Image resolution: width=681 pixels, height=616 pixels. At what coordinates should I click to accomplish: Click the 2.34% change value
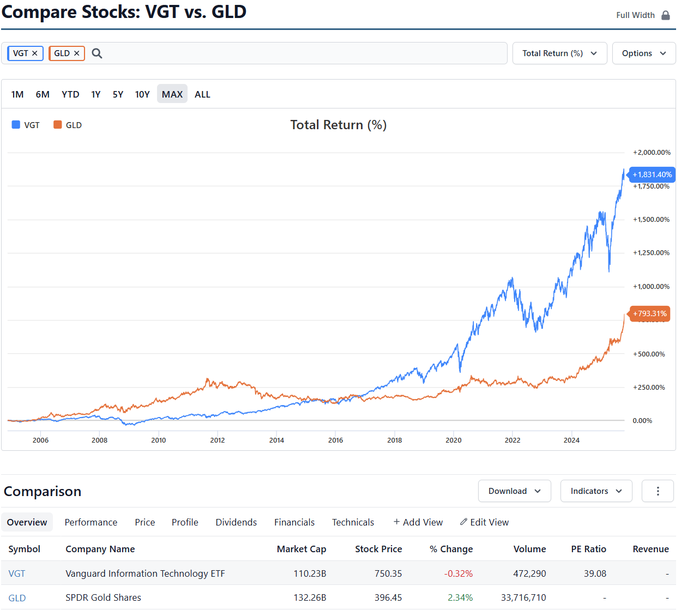(460, 597)
